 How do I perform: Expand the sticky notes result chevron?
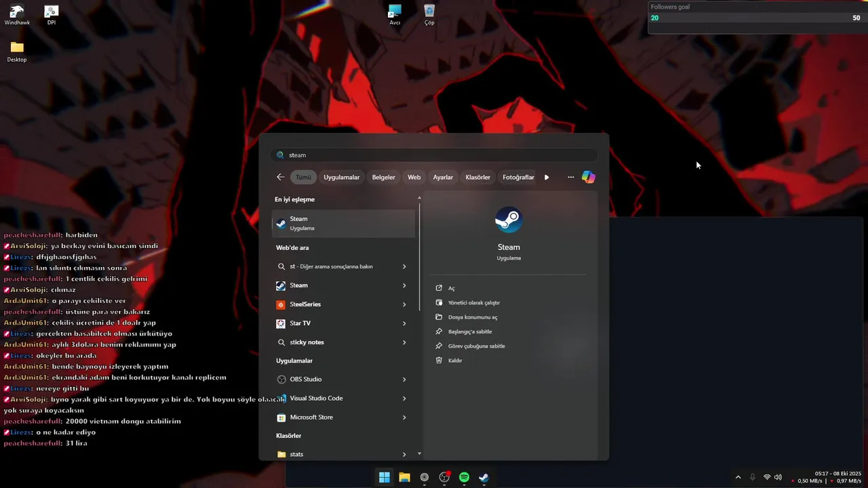pyautogui.click(x=404, y=342)
